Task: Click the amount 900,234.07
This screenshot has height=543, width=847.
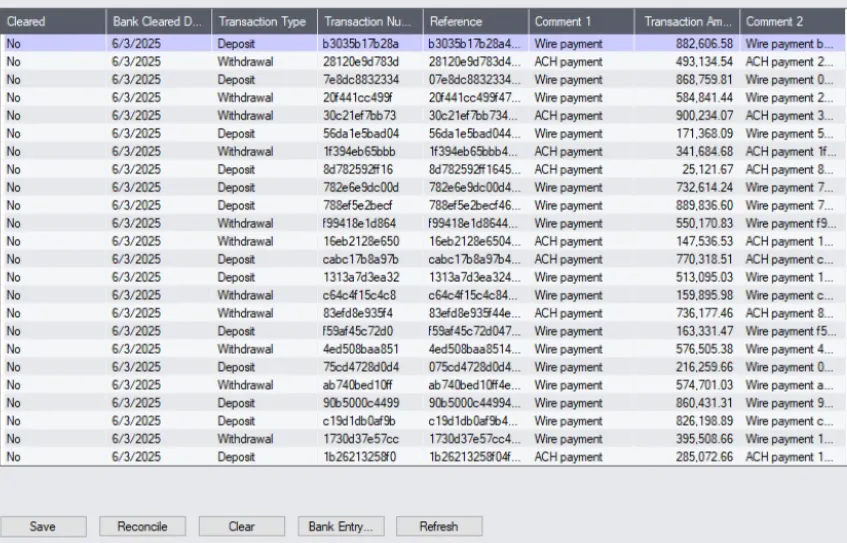Action: coord(704,116)
